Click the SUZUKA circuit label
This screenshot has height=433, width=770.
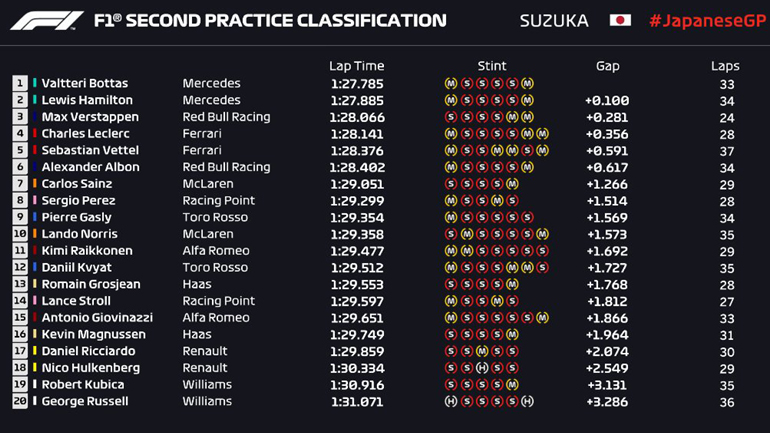click(x=554, y=20)
